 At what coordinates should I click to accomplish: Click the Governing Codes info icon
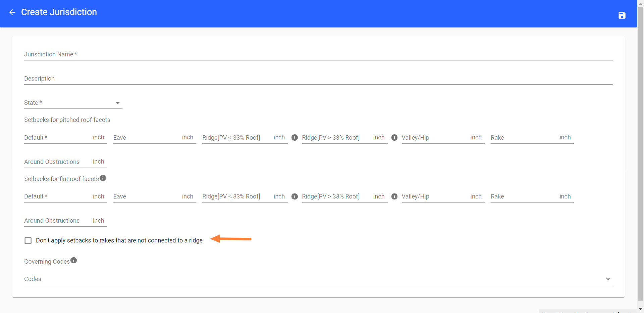pos(74,261)
